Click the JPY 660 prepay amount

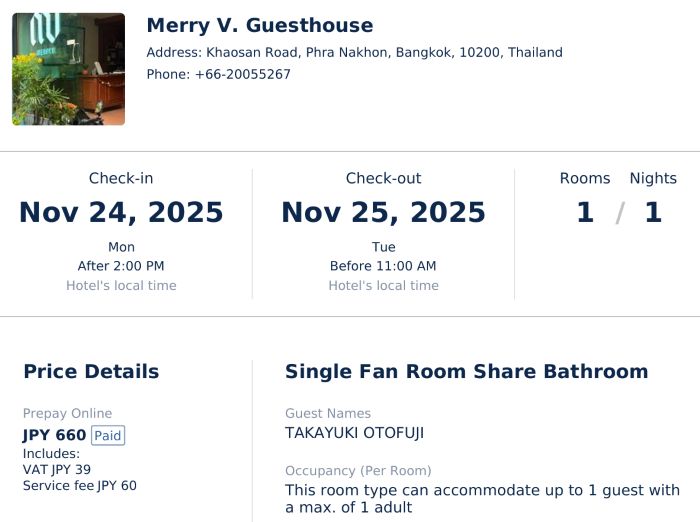(54, 435)
